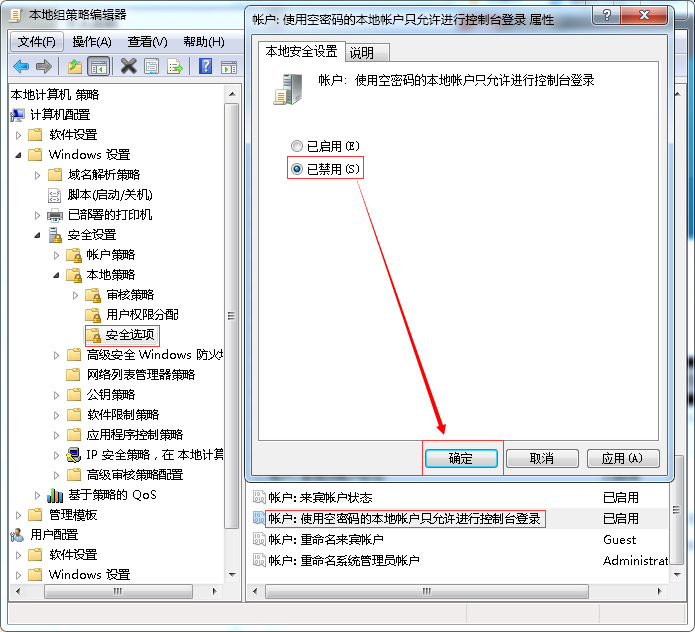
Task: Open the Properties toolbar icon
Action: pyautogui.click(x=152, y=66)
